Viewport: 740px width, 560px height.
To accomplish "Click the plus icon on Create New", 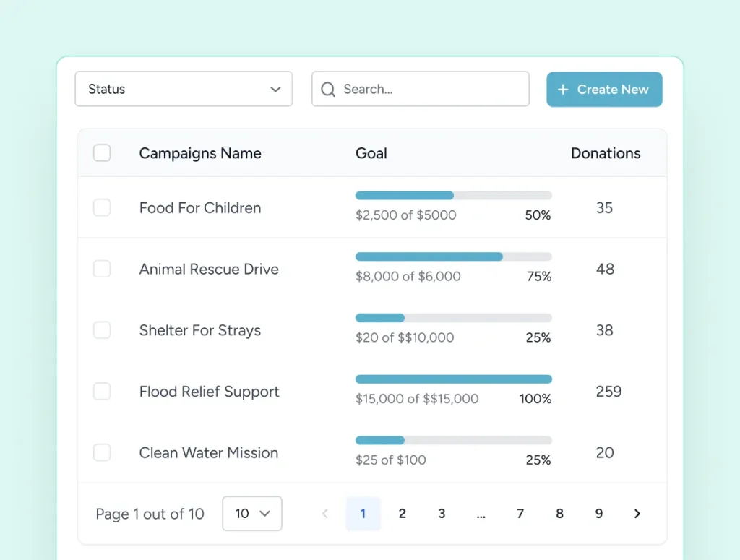I will click(x=562, y=89).
